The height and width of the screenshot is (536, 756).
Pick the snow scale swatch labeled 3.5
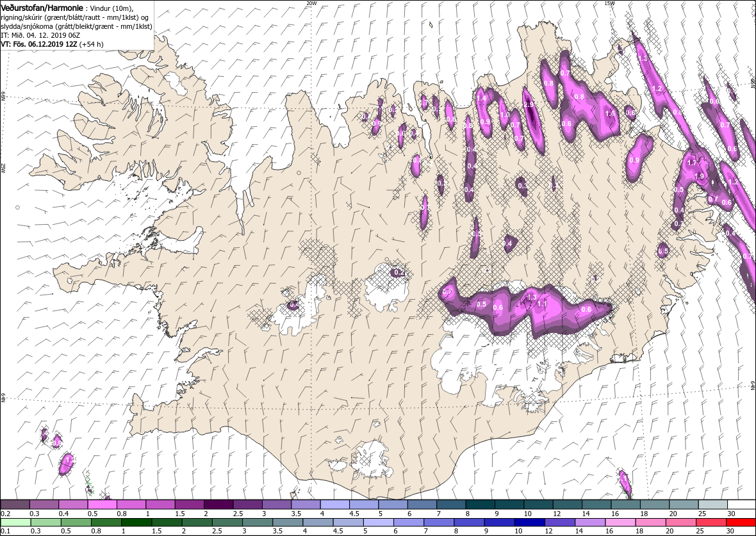point(306,504)
